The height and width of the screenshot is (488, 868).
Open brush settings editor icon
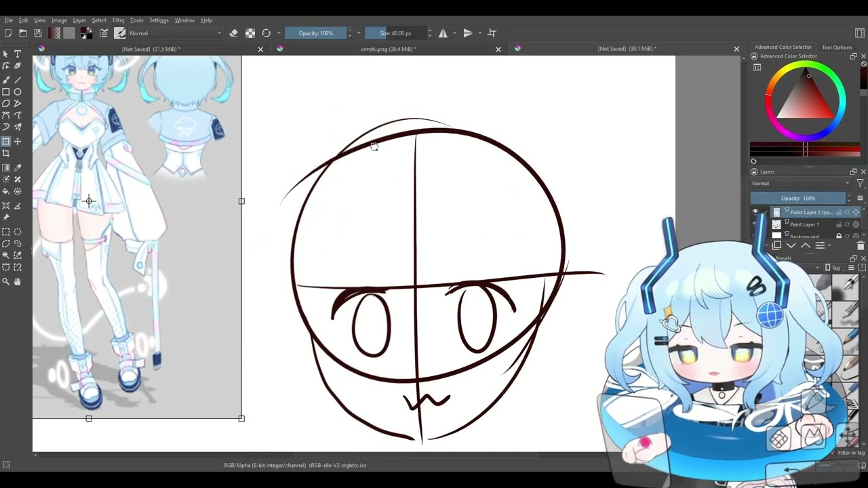(104, 33)
